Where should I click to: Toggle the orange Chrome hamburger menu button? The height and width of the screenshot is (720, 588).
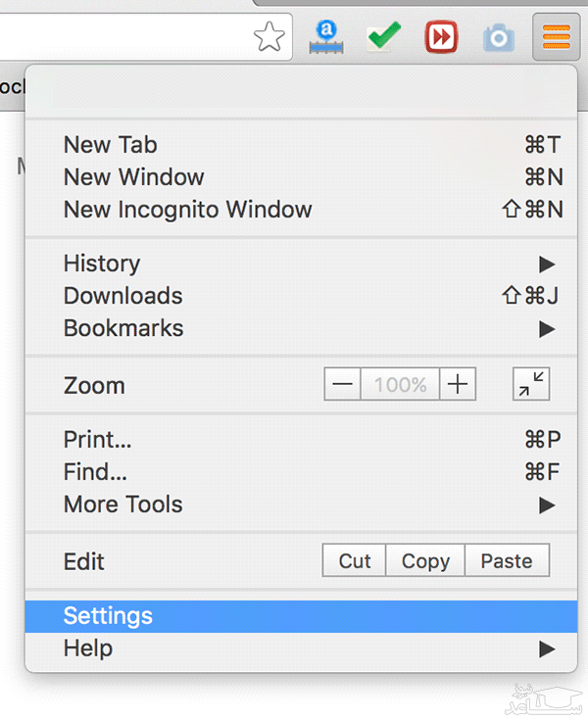(x=556, y=38)
